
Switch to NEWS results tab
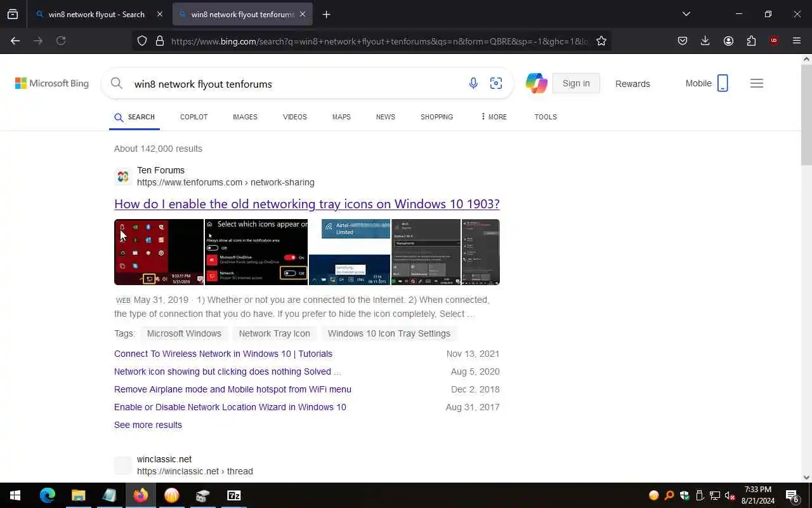click(x=385, y=117)
